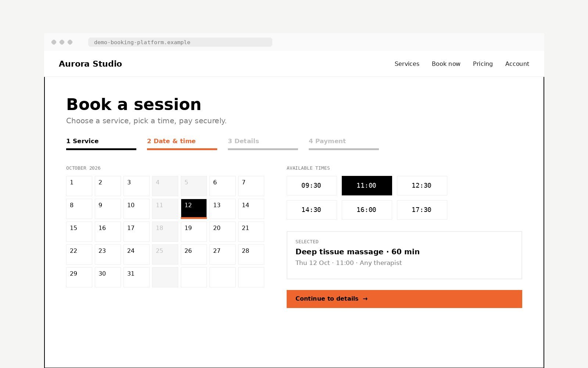Screen dimensions: 588x368
Task: Select October 29 date
Action: point(79,277)
